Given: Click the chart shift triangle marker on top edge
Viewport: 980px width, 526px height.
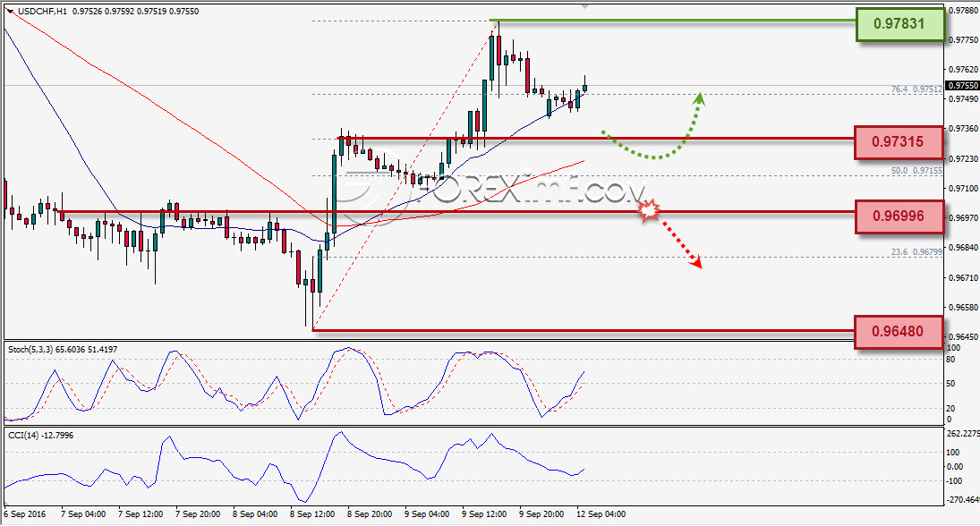Looking at the screenshot, I should point(585,5).
